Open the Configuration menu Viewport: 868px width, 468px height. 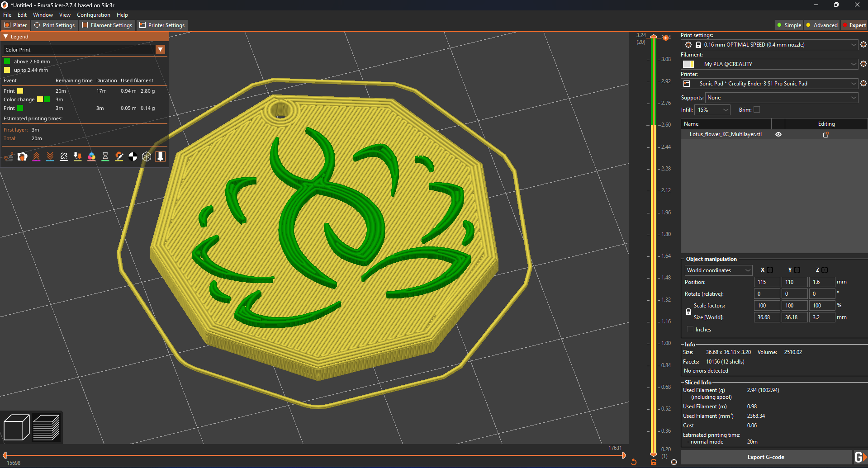[x=94, y=15]
